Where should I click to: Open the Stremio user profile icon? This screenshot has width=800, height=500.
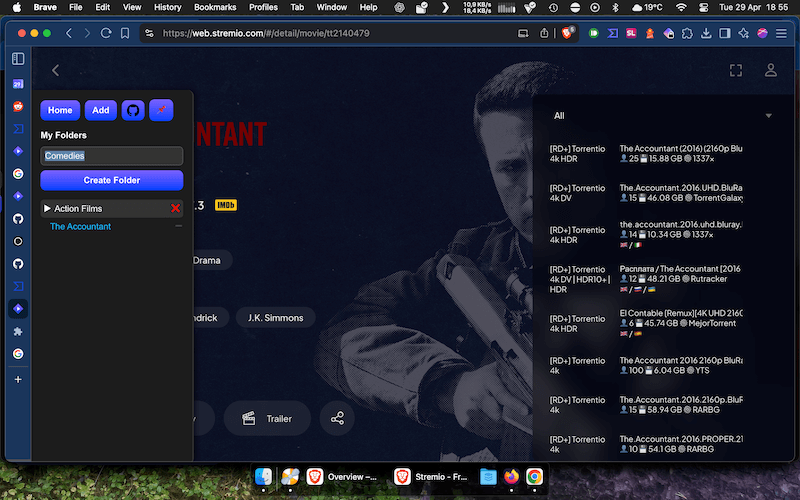(x=770, y=70)
